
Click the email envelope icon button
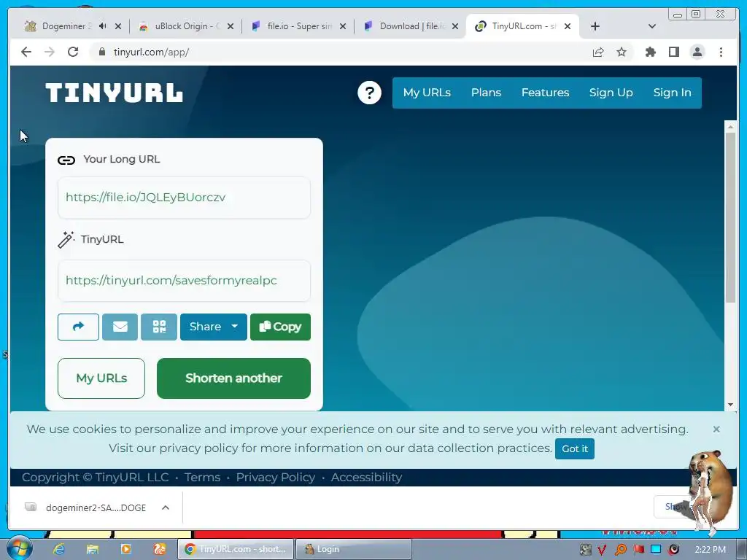click(x=120, y=327)
